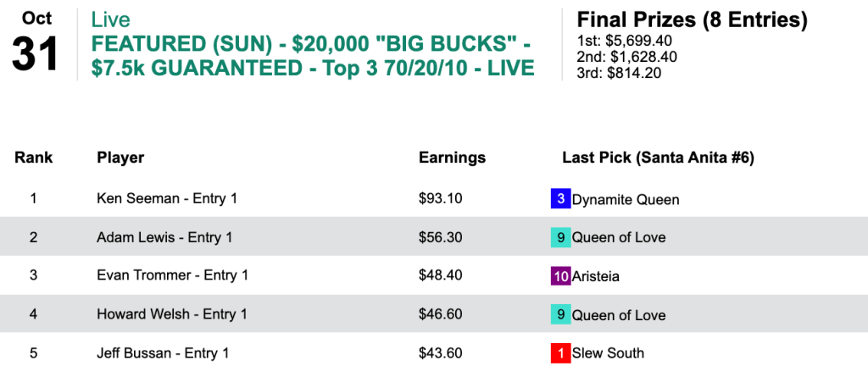The height and width of the screenshot is (366, 868).
Task: Click the Final Prizes (8 Entries) heading
Action: (x=692, y=19)
